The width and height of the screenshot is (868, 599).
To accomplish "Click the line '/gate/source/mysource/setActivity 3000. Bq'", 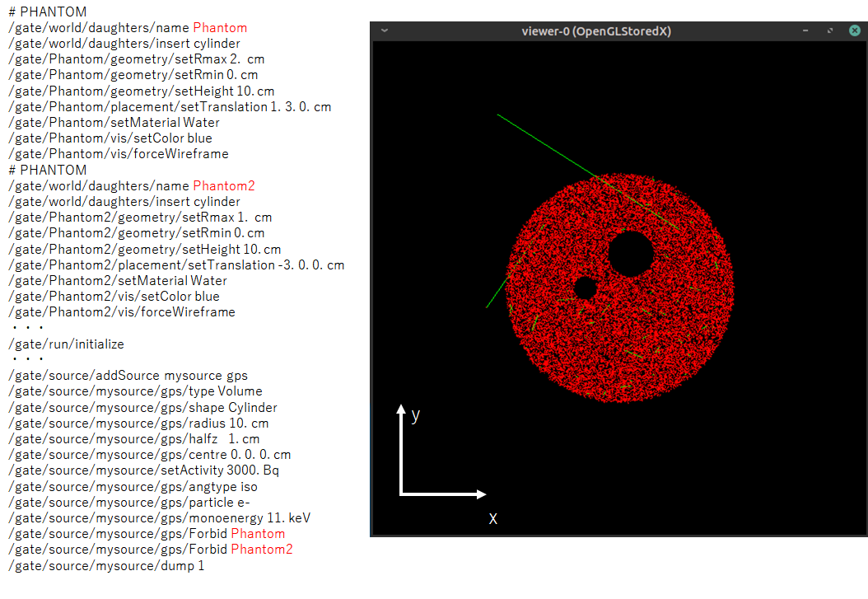I will [144, 470].
